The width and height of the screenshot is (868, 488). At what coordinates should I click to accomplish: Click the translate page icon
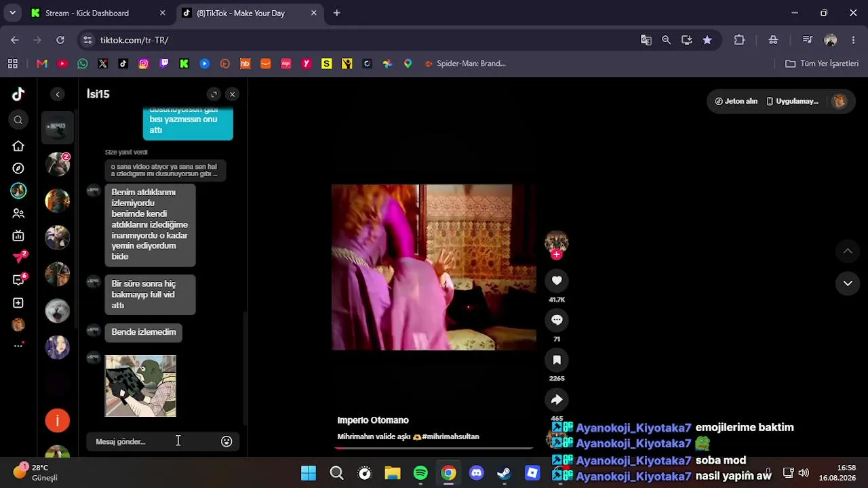tap(646, 40)
